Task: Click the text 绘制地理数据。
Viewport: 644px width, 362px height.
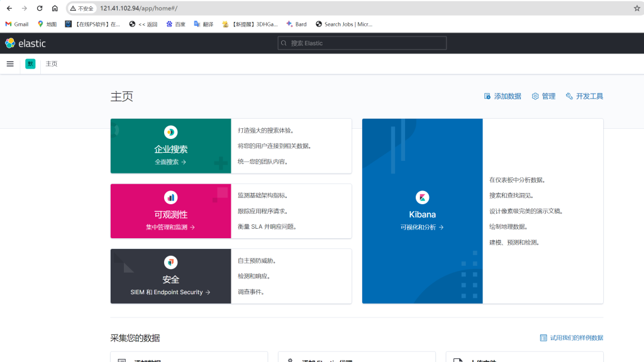Action: (509, 226)
